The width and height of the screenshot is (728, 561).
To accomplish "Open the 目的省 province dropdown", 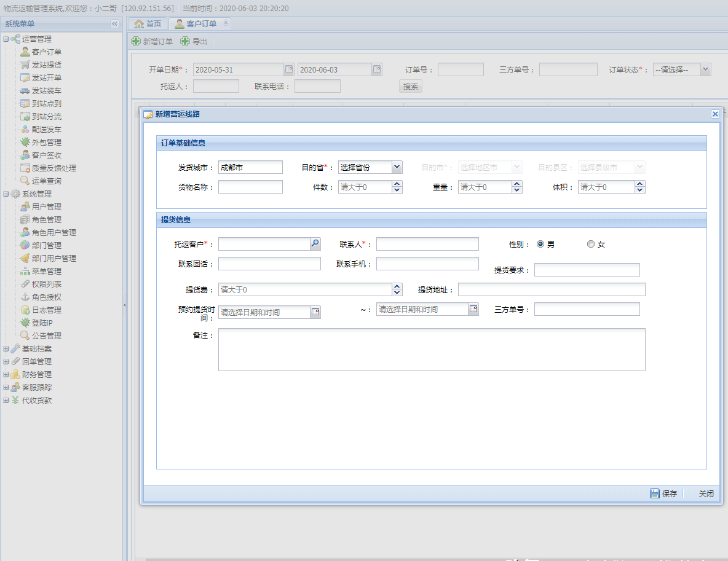I will pos(397,167).
